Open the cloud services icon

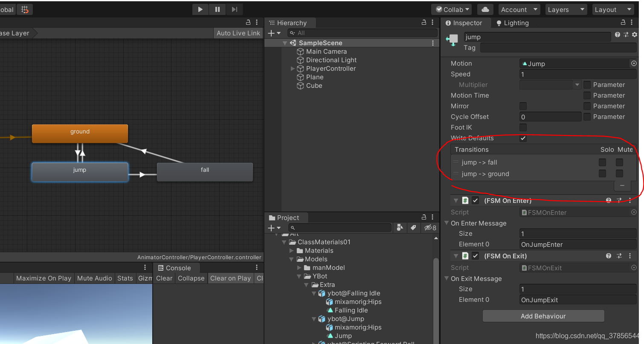485,9
